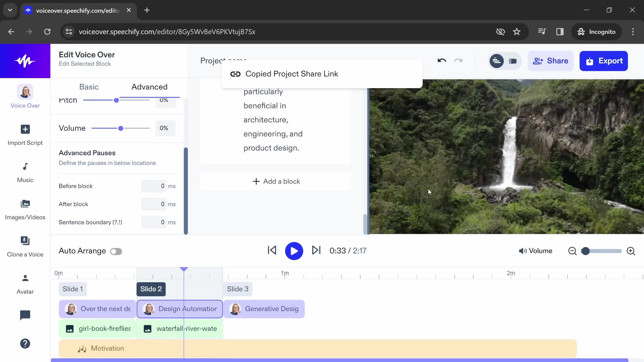Select 'Generative Desig' voice clip
The width and height of the screenshot is (644, 362).
[x=264, y=309]
